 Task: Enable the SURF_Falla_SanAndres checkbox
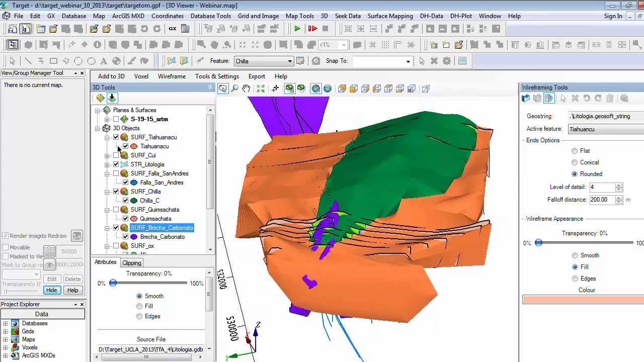[116, 173]
